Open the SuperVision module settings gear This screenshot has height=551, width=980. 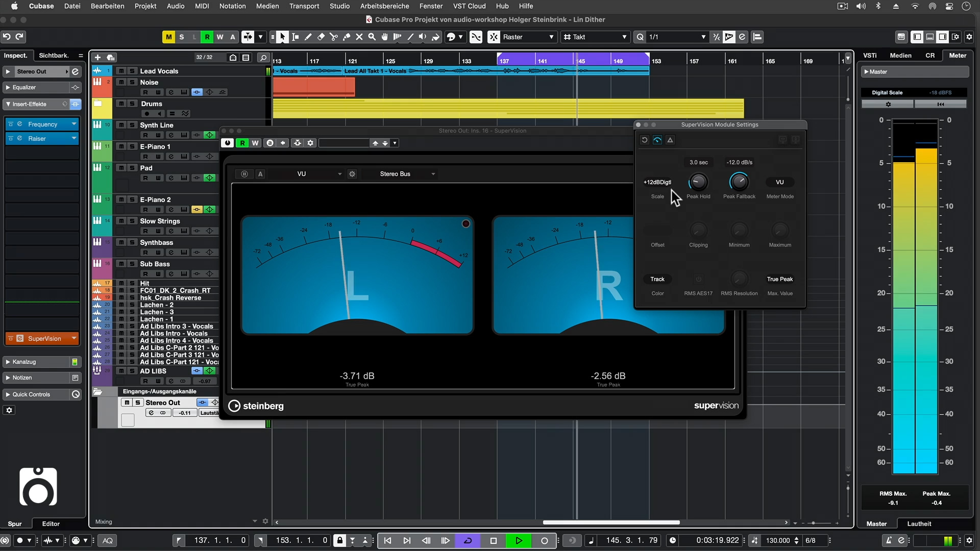click(352, 174)
